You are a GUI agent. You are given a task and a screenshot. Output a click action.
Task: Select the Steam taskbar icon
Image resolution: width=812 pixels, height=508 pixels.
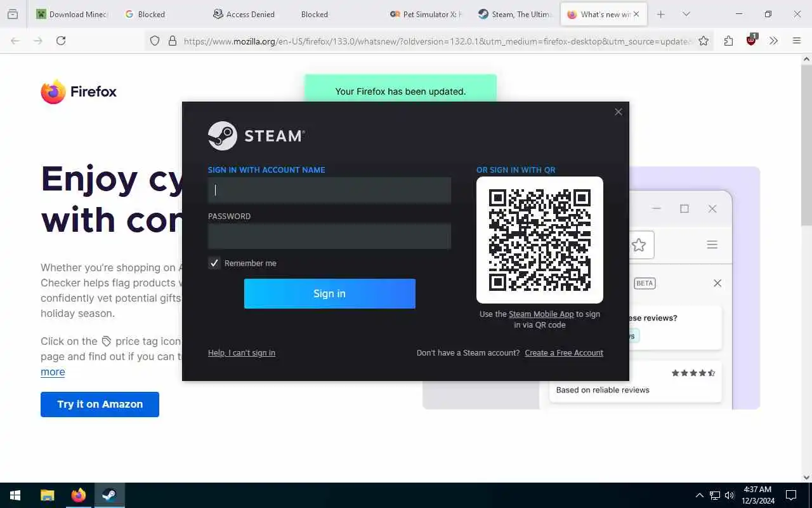point(110,495)
